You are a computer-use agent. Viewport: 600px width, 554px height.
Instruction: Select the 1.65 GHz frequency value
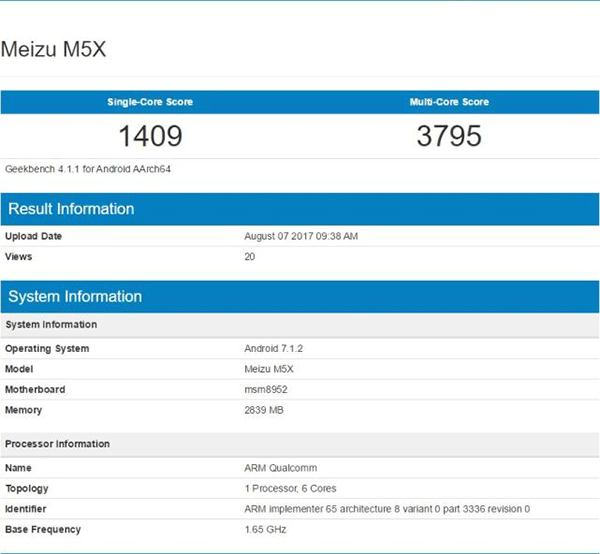tap(265, 530)
